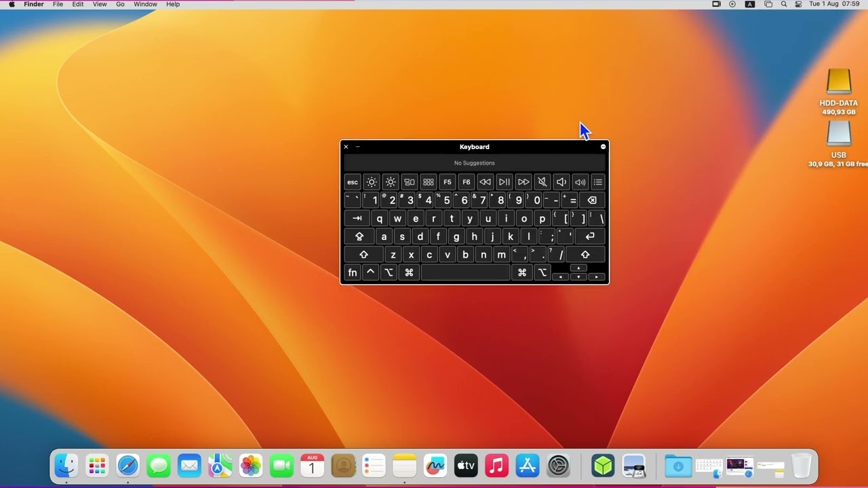
Task: Click the Tab key
Action: (x=357, y=218)
